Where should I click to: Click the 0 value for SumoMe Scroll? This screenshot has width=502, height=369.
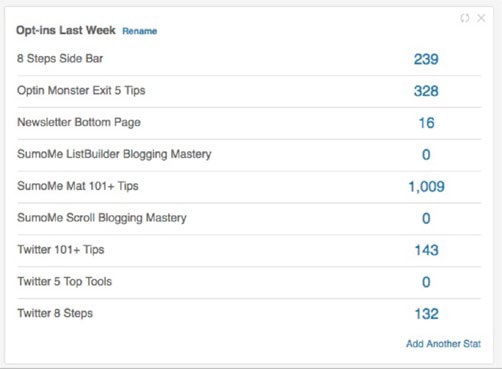pos(426,218)
